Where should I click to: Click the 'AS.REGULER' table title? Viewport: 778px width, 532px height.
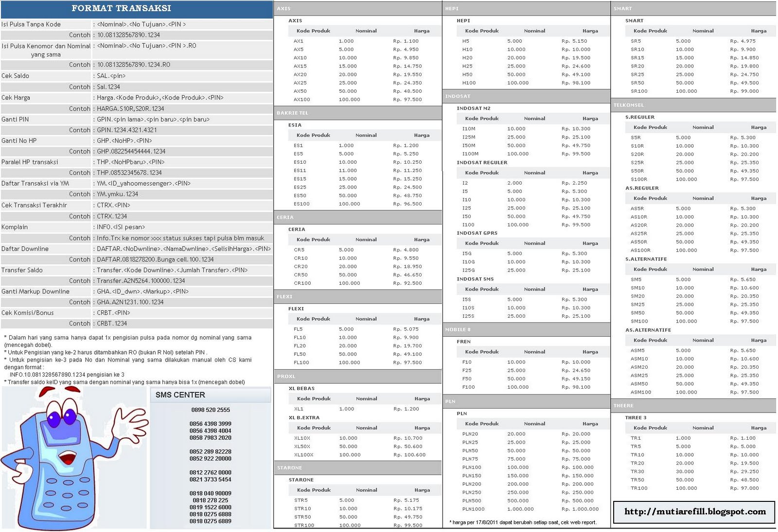tap(642, 189)
